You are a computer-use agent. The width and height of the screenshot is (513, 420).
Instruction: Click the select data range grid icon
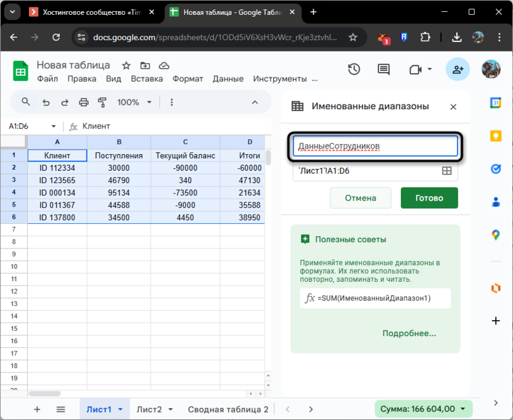(x=447, y=171)
